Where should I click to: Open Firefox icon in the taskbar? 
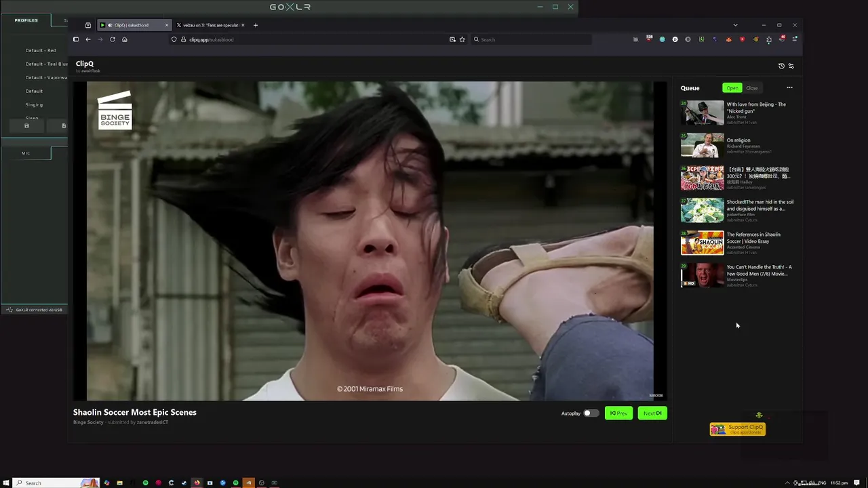point(197,483)
